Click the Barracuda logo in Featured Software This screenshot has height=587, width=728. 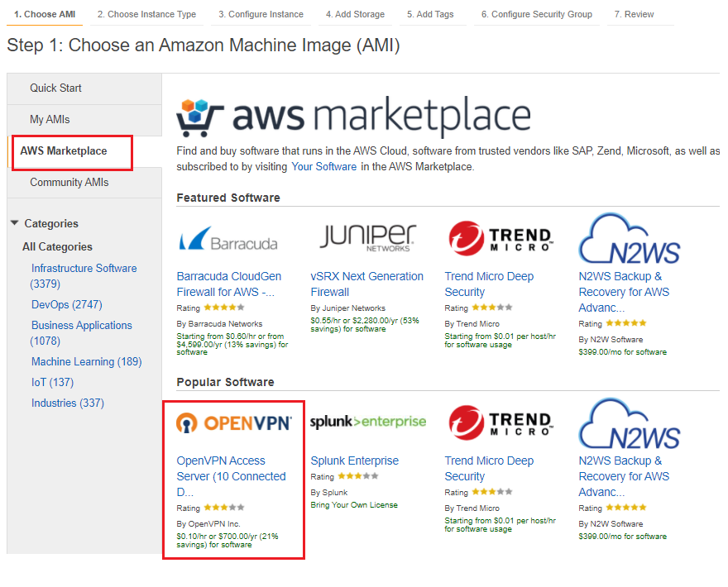coord(228,239)
